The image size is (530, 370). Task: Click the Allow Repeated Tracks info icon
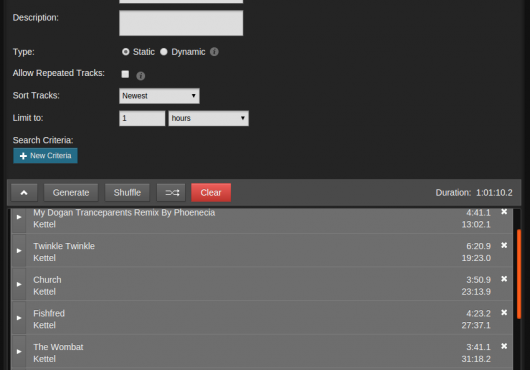pos(141,76)
